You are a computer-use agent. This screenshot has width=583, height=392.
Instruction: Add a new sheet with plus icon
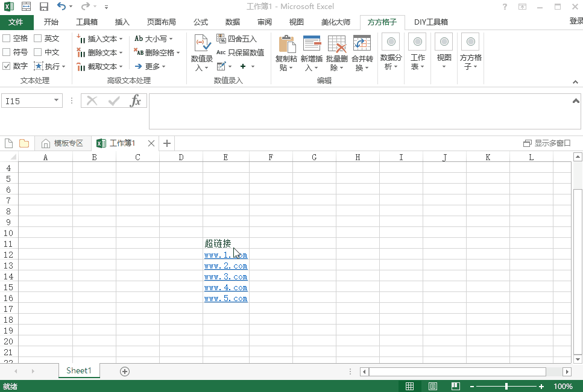(x=125, y=372)
